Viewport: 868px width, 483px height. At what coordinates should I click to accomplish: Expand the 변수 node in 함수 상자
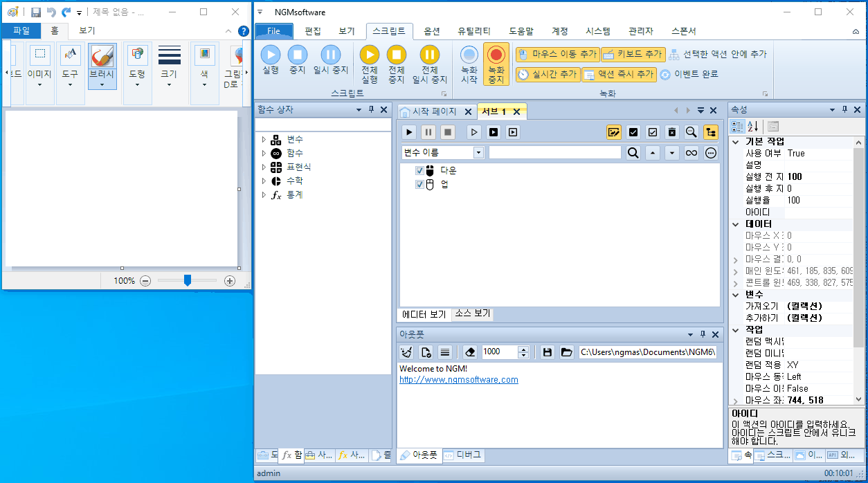(x=264, y=139)
